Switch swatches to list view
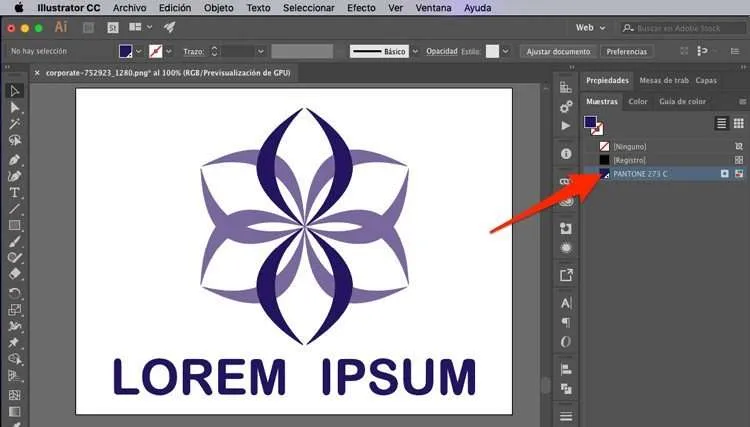The width and height of the screenshot is (750, 427). [x=723, y=122]
